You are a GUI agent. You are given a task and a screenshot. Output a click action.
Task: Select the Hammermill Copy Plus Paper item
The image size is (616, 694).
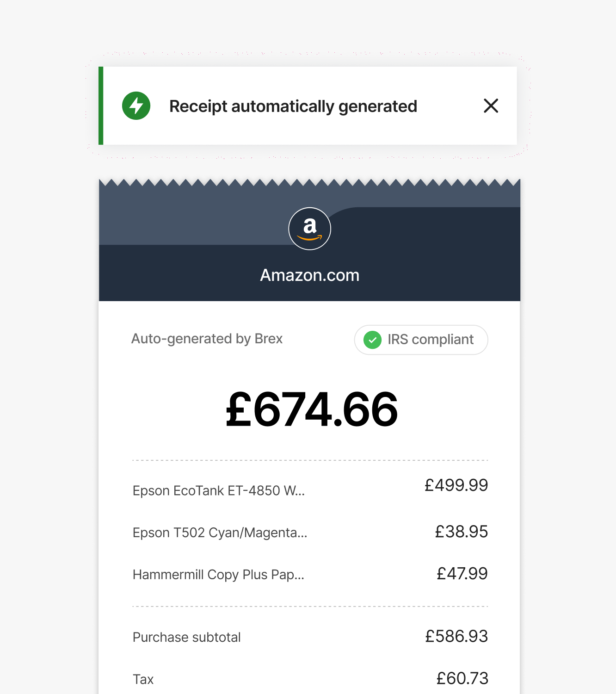(218, 575)
